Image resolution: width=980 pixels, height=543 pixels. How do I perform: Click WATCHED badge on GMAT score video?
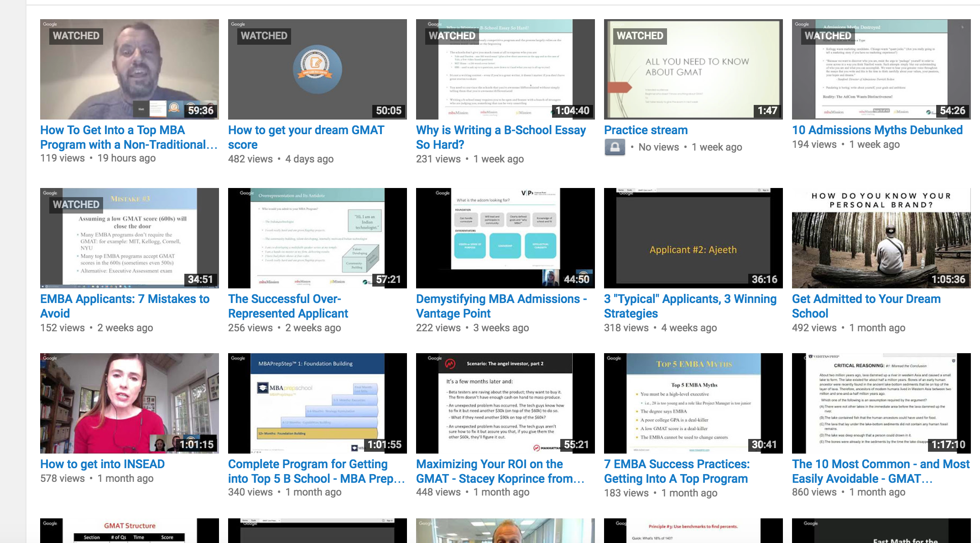tap(264, 36)
